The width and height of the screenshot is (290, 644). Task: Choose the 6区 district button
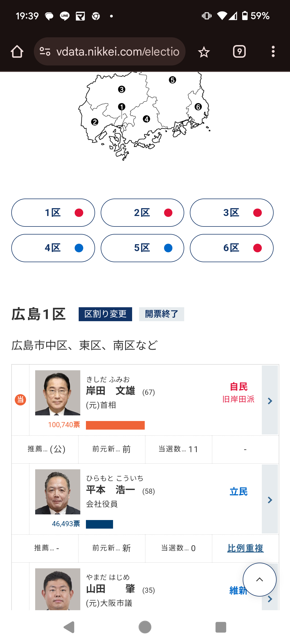[231, 248]
